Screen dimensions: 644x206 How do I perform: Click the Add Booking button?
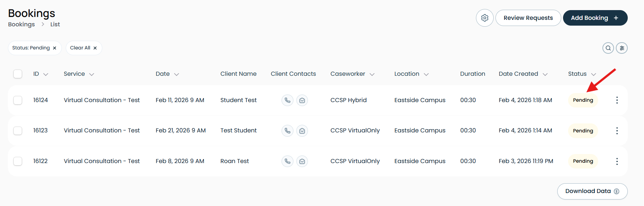595,18
